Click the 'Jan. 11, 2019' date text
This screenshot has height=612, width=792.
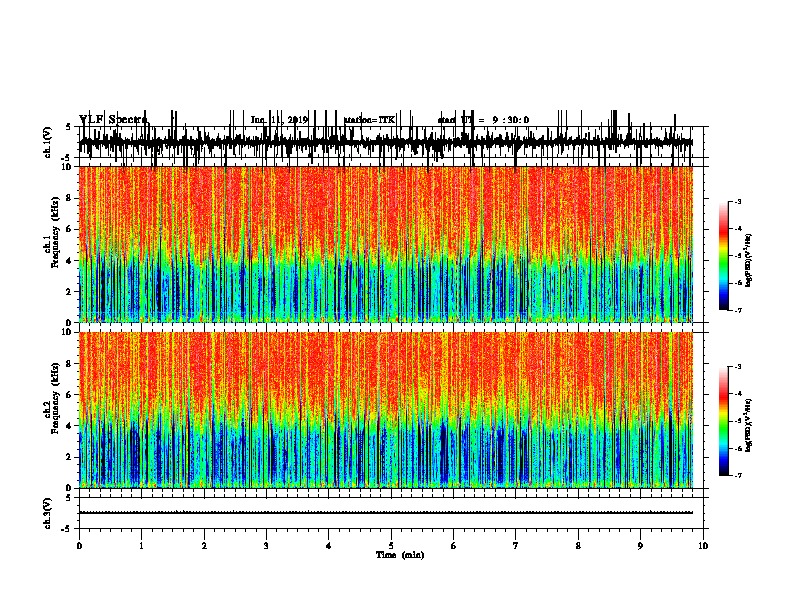[279, 120]
